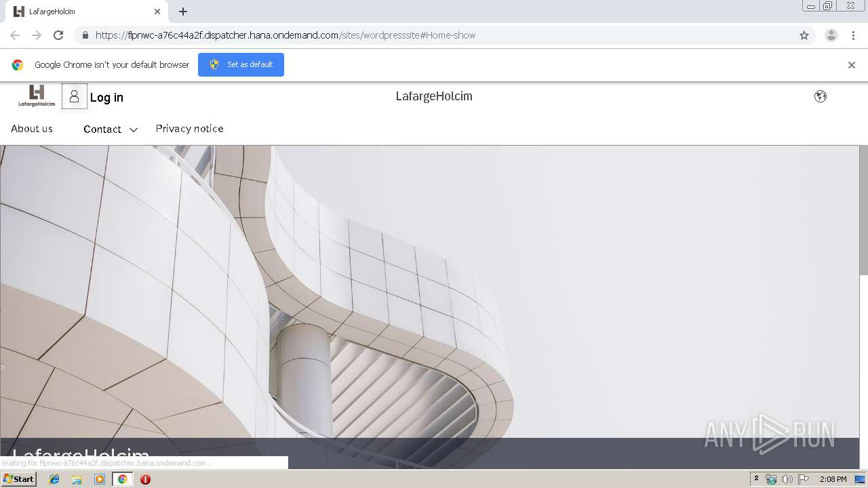This screenshot has width=868, height=488.
Task: Dismiss the default browser notification bar
Action: click(x=852, y=65)
